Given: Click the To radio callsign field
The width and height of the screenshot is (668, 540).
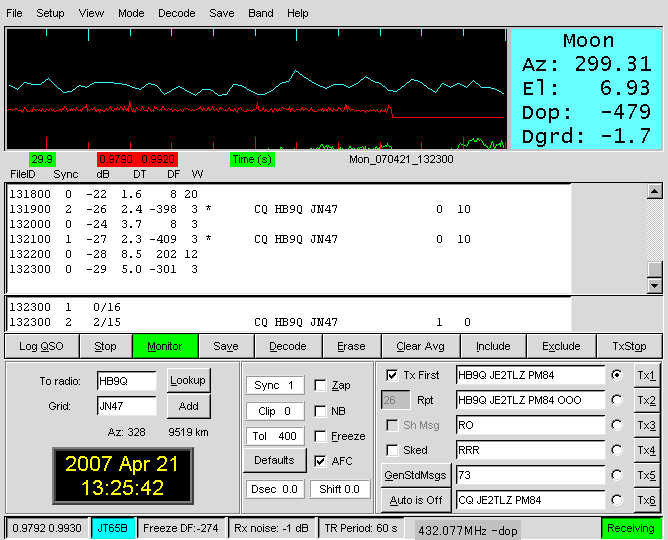Looking at the screenshot, I should tap(126, 381).
